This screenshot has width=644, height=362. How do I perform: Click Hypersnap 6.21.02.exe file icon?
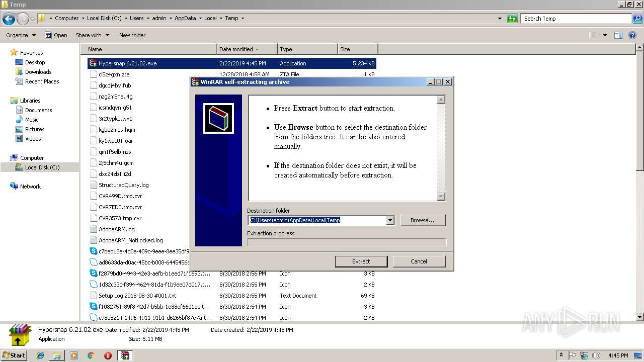pyautogui.click(x=93, y=63)
